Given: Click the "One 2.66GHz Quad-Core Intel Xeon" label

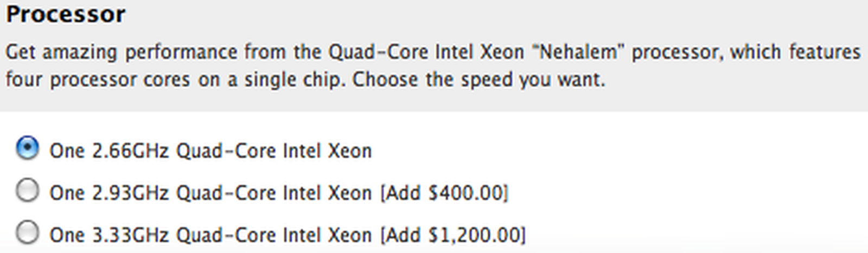Looking at the screenshot, I should (x=210, y=151).
